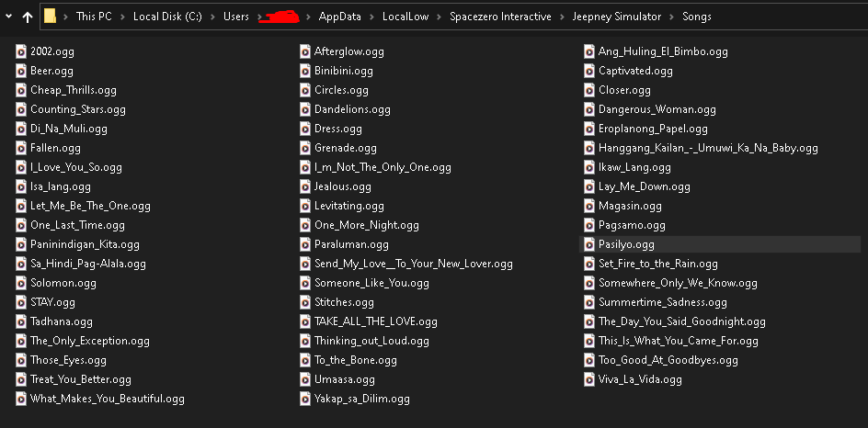
Task: Click Paninindigan_Kita.ogg file name
Action: coord(85,244)
